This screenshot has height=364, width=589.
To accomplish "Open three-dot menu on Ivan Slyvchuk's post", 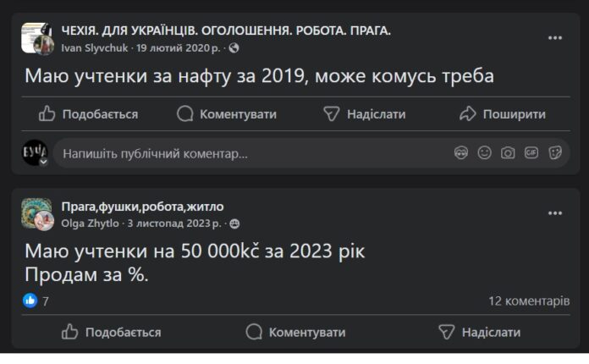I will [x=555, y=38].
